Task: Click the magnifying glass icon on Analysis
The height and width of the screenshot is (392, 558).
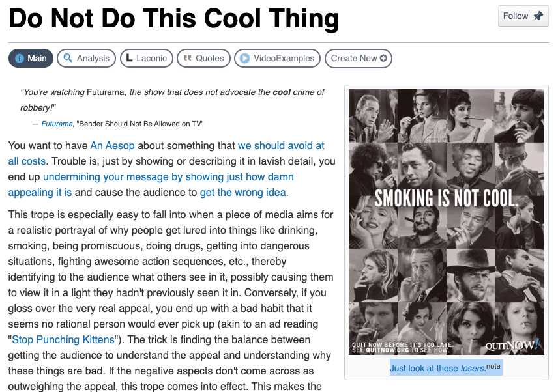Action: (x=68, y=58)
